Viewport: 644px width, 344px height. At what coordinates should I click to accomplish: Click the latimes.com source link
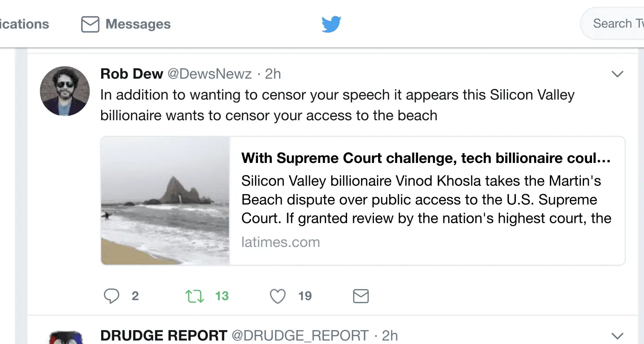coord(281,242)
